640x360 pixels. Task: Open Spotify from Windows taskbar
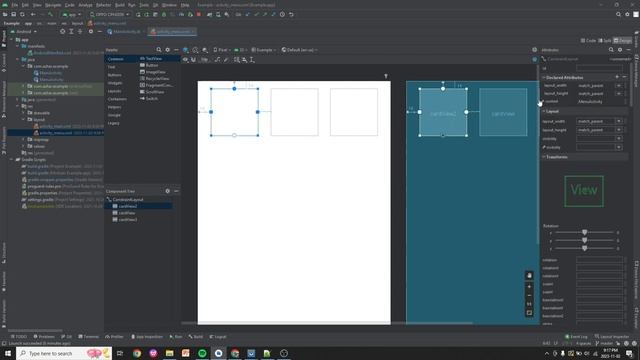(x=202, y=353)
